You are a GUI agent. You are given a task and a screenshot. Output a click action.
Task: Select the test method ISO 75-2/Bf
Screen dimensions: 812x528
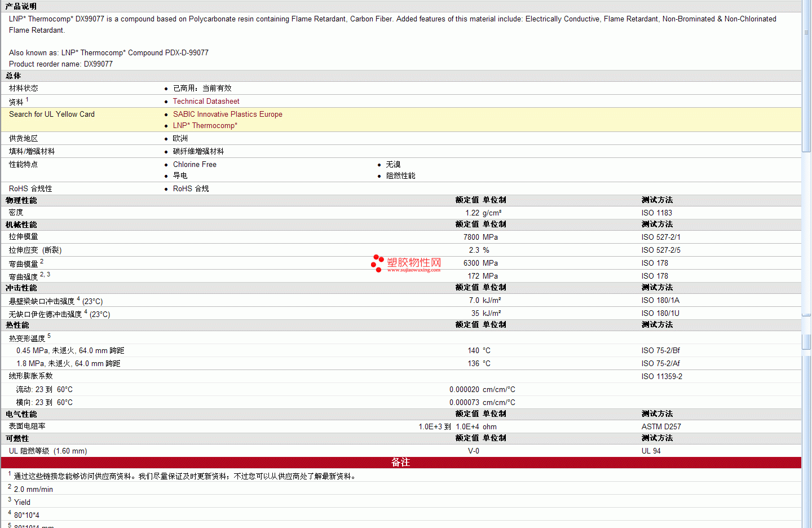[x=660, y=351]
